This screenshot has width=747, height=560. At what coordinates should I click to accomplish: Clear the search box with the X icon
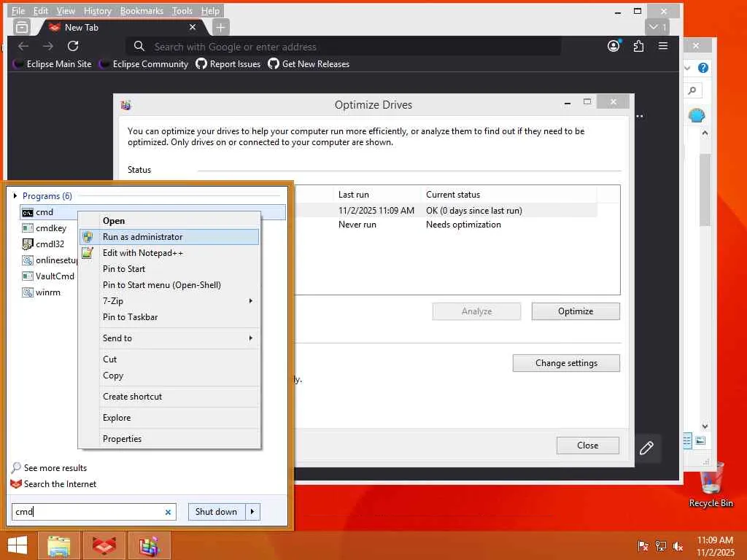pyautogui.click(x=168, y=513)
